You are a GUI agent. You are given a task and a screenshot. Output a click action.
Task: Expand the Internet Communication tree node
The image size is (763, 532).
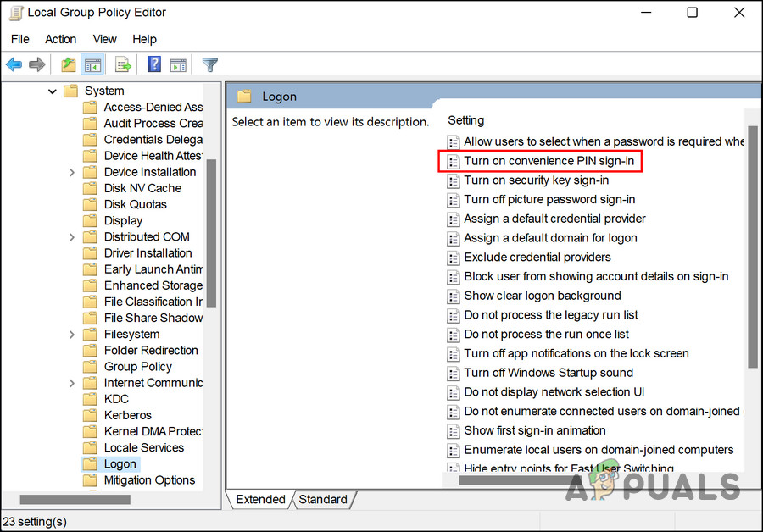click(x=73, y=382)
